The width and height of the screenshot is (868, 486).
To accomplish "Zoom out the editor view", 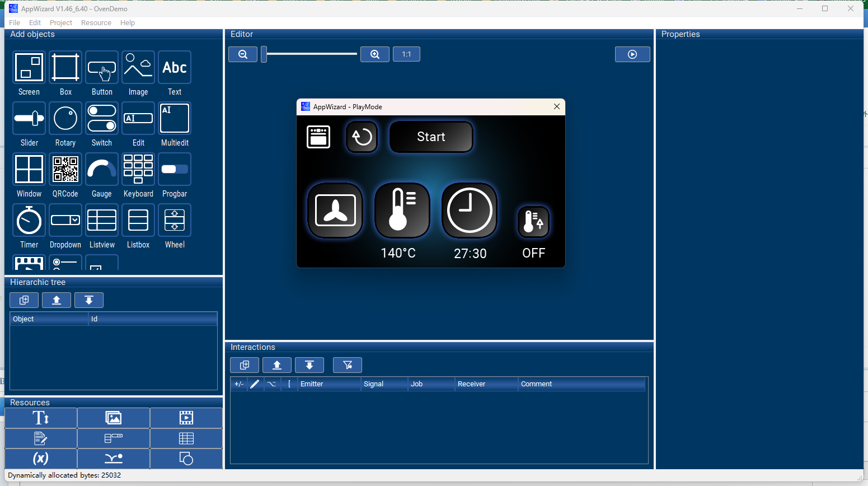I will point(243,54).
